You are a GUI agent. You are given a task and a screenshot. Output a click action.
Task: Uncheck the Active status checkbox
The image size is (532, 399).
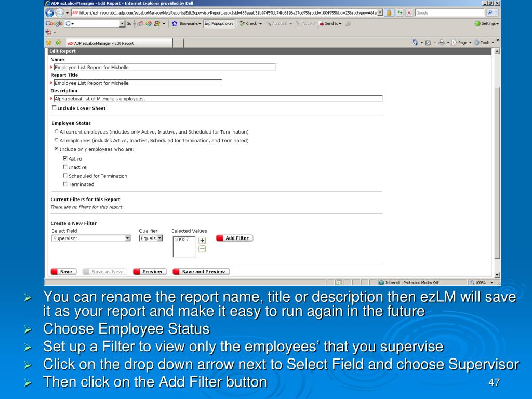pos(65,158)
